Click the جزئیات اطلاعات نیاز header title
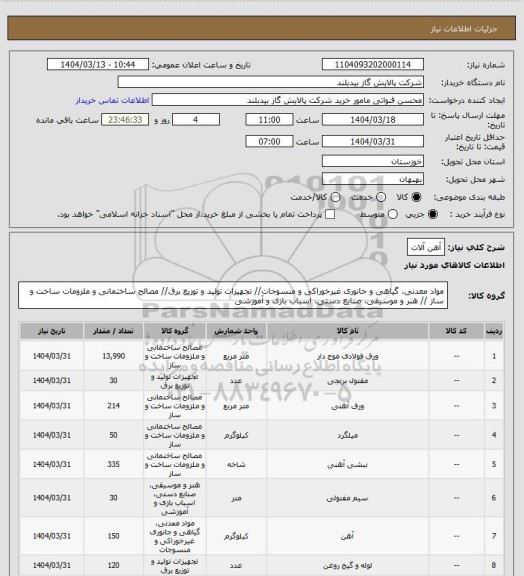This screenshot has width=524, height=576. [464, 29]
